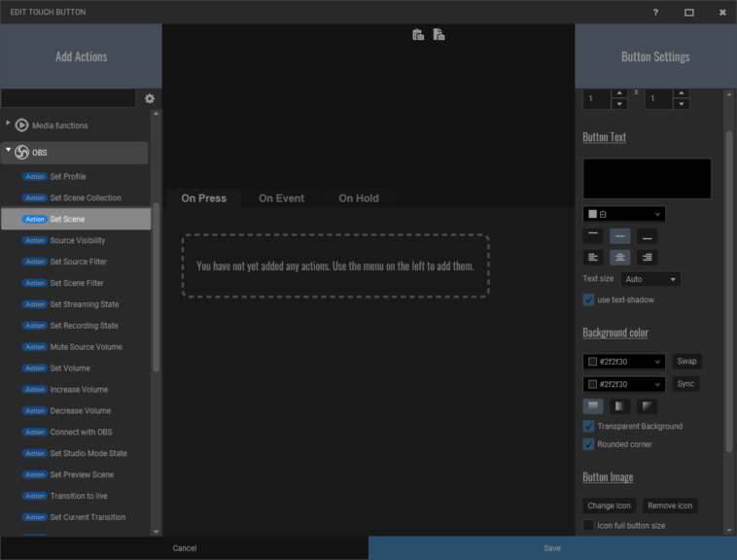Switch to the On Press tab

(x=204, y=198)
